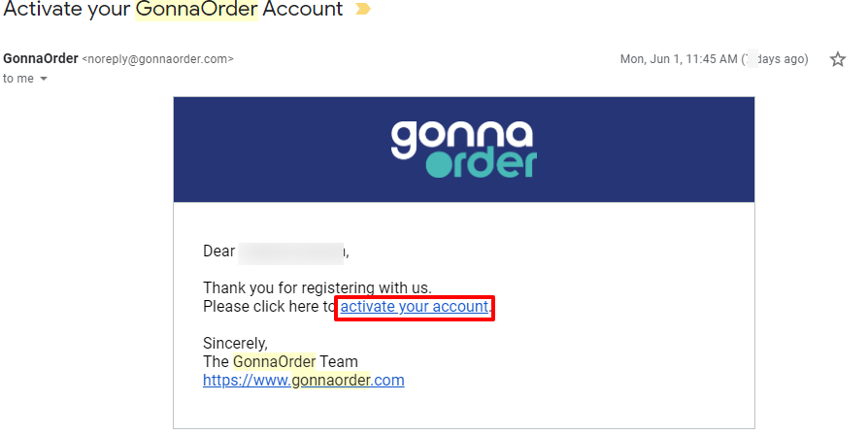
Task: Click the "to me" recipient text
Action: 18,79
